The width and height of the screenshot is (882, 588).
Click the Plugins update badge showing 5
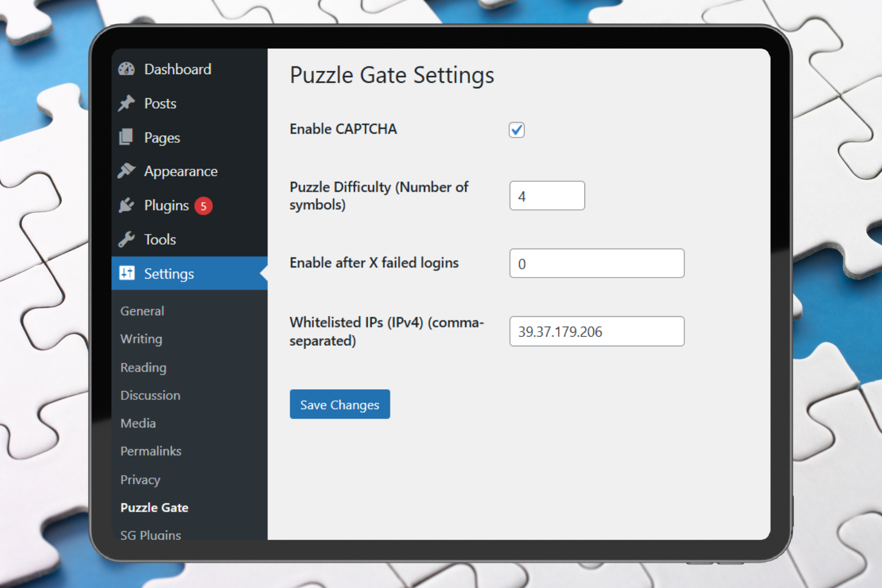[203, 206]
